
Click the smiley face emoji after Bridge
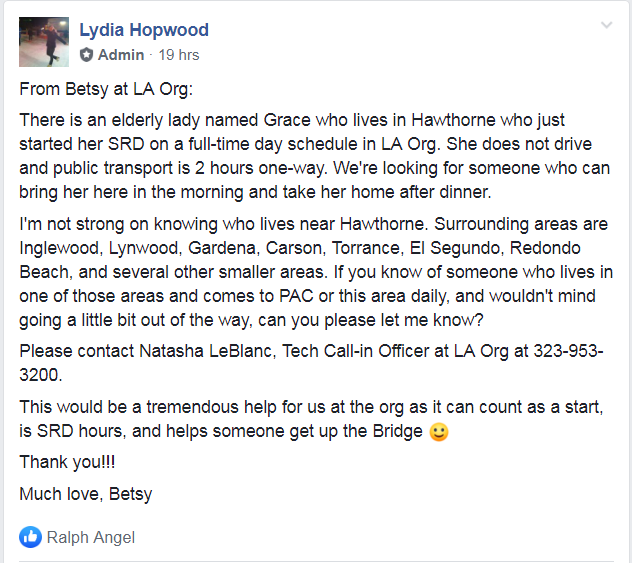tap(439, 432)
